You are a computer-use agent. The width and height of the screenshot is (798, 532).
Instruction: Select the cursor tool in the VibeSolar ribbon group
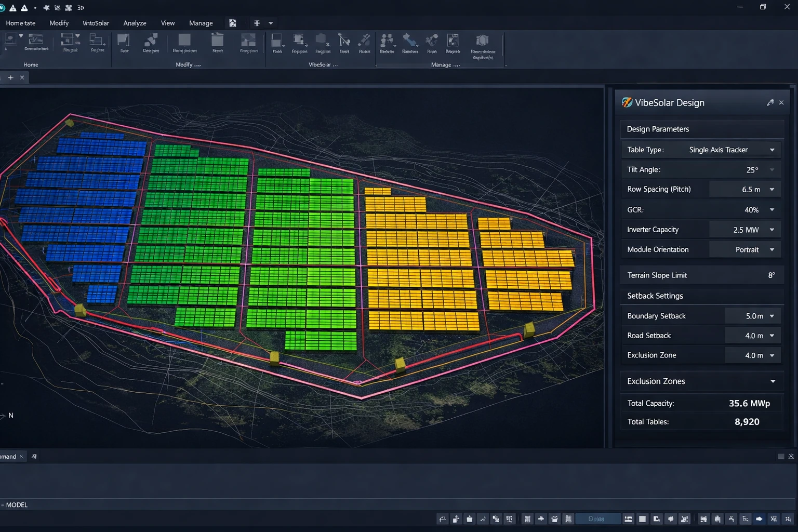pyautogui.click(x=343, y=41)
